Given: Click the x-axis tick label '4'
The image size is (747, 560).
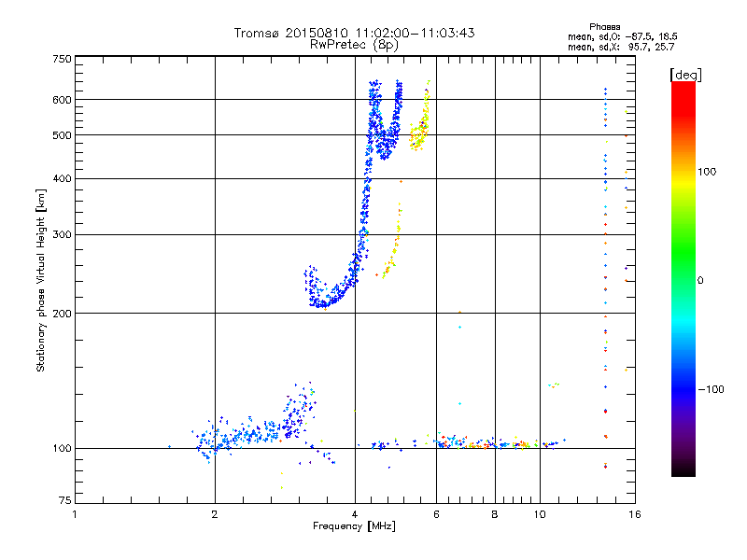Looking at the screenshot, I should click(x=355, y=514).
